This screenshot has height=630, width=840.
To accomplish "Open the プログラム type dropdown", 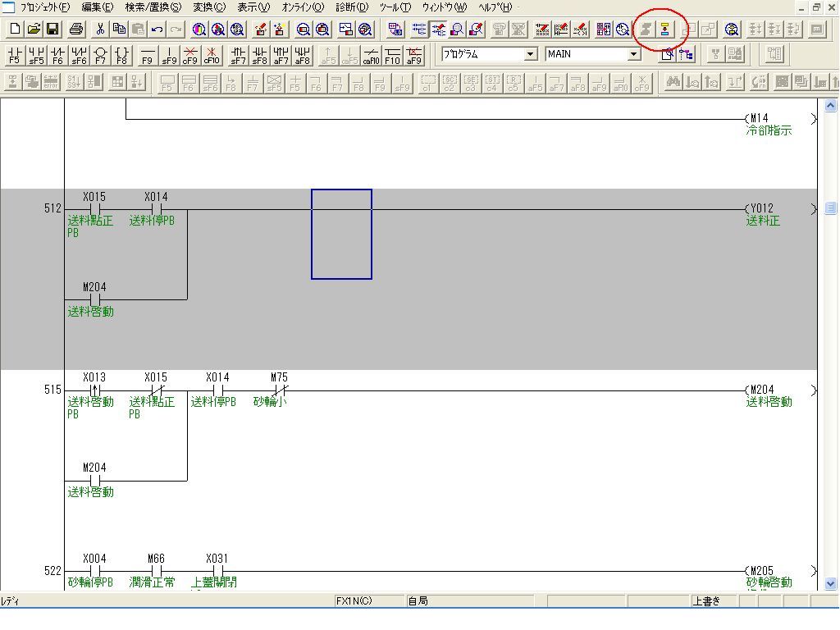I will point(530,54).
